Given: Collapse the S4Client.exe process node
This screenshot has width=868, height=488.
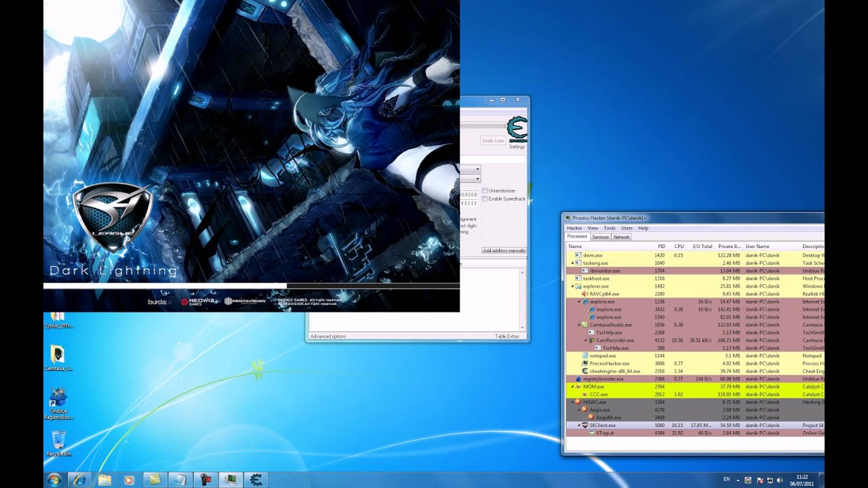Looking at the screenshot, I should pos(579,426).
